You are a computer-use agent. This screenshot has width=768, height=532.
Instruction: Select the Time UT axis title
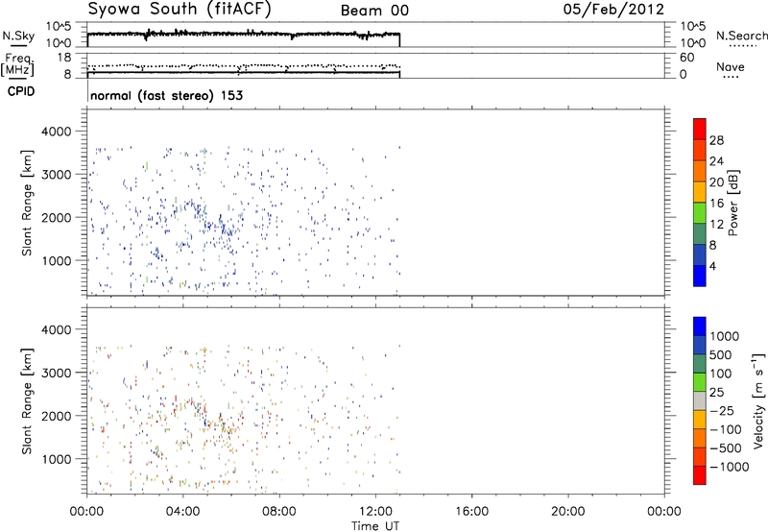(x=375, y=526)
